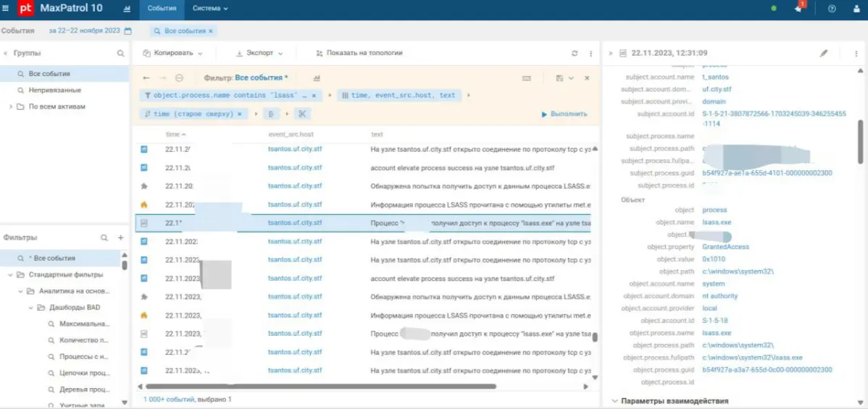This screenshot has height=409, width=868.
Task: Switch to the События tab
Action: point(162,9)
